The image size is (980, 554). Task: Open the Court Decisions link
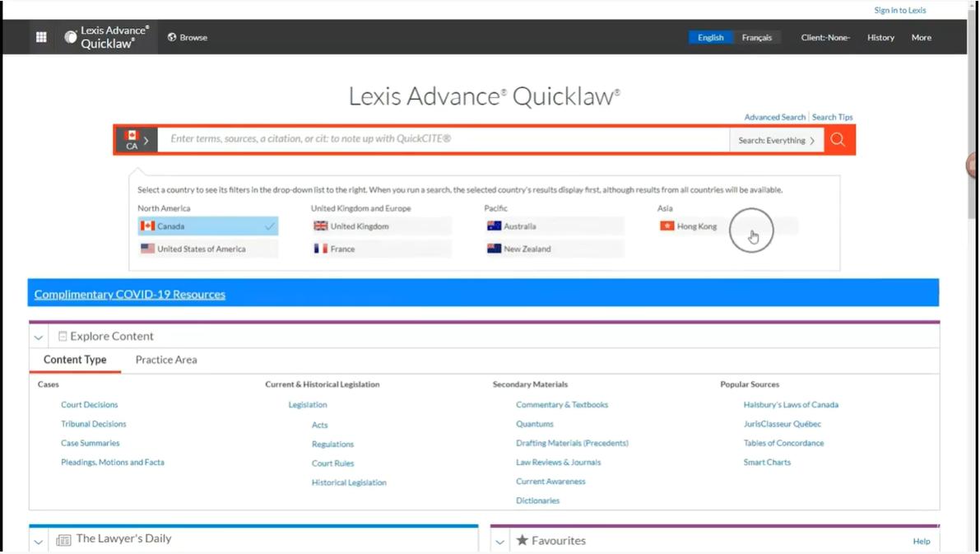(x=89, y=405)
